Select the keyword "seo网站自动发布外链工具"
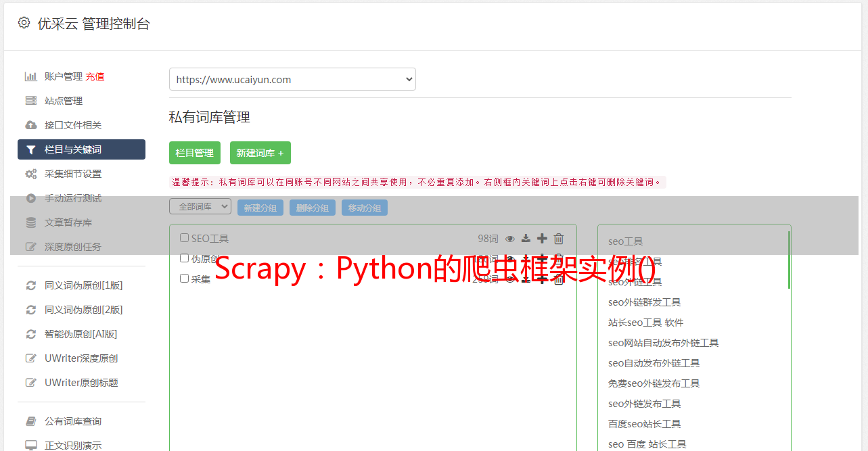This screenshot has width=868, height=451. [663, 343]
